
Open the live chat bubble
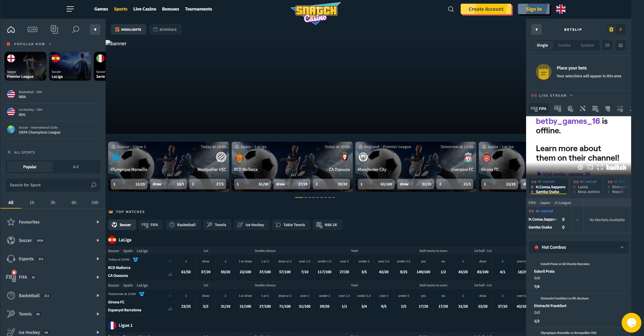pos(631,323)
